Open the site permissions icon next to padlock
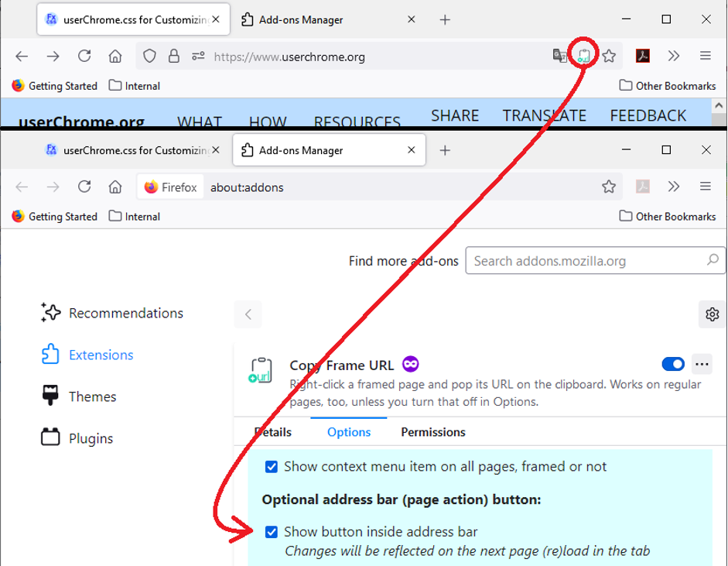This screenshot has width=728, height=566. 198,56
